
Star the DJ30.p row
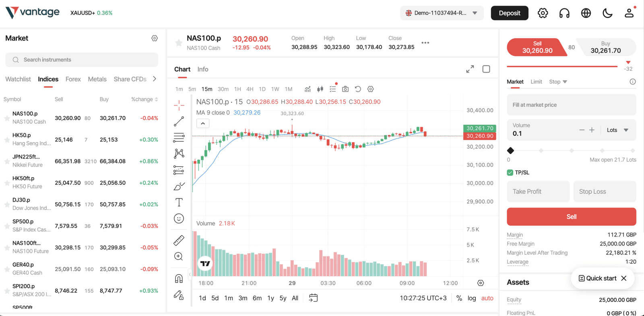coord(7,204)
